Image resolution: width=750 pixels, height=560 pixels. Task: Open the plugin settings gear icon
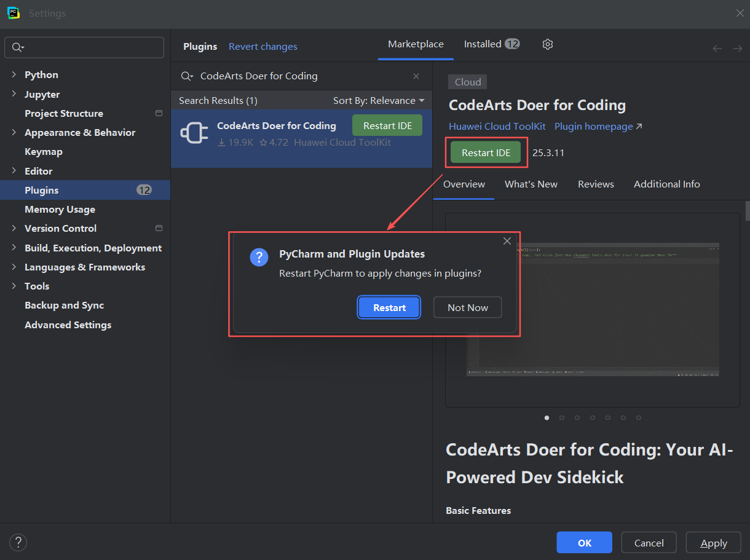[548, 44]
